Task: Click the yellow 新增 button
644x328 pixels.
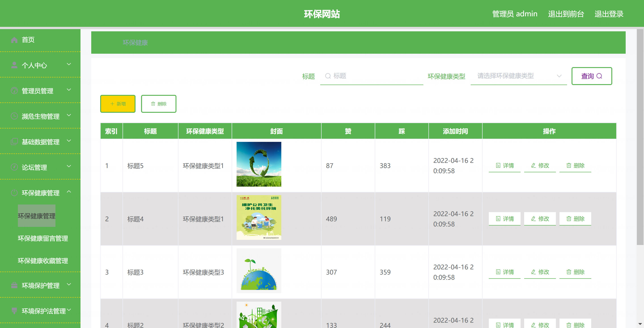Action: click(x=118, y=104)
